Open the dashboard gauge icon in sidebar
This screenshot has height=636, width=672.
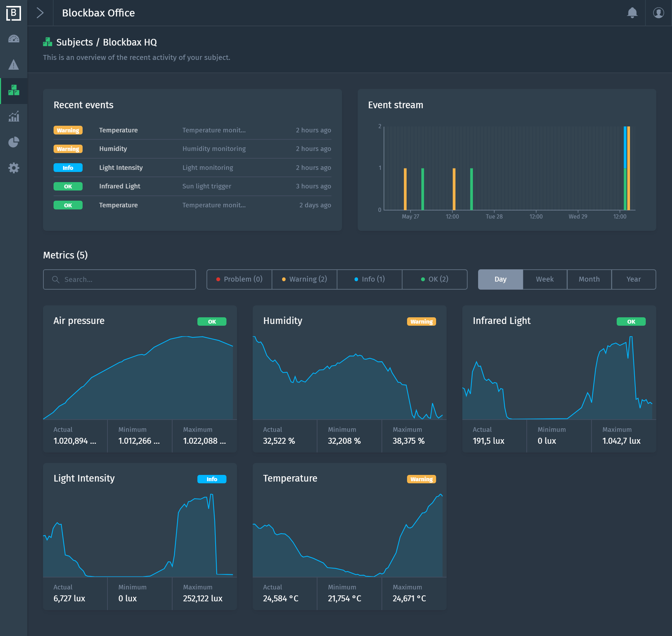(x=14, y=39)
